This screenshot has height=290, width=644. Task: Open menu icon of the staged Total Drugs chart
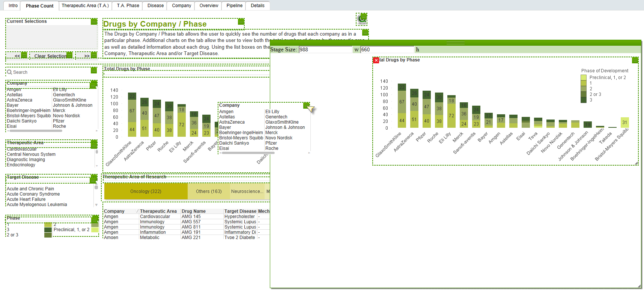(635, 60)
